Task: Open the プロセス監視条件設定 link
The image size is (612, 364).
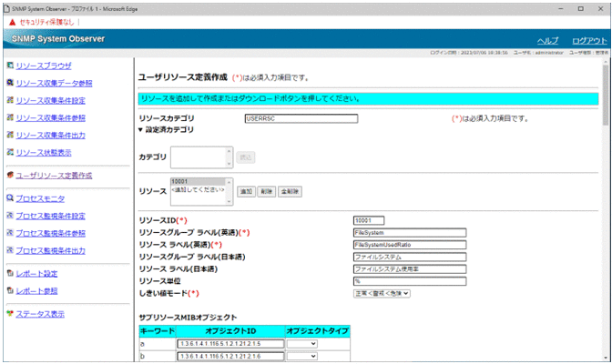Action: tap(51, 217)
